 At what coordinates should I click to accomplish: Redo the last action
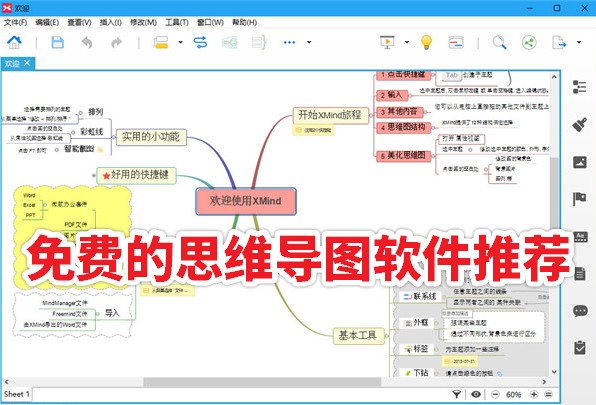(x=116, y=43)
